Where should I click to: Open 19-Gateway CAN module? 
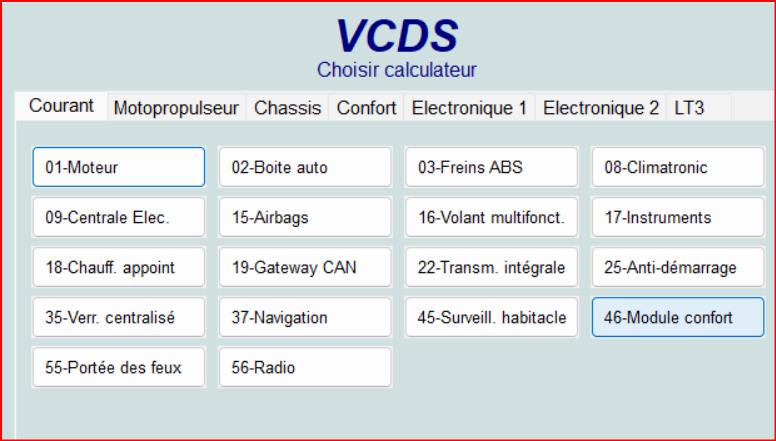coord(305,267)
